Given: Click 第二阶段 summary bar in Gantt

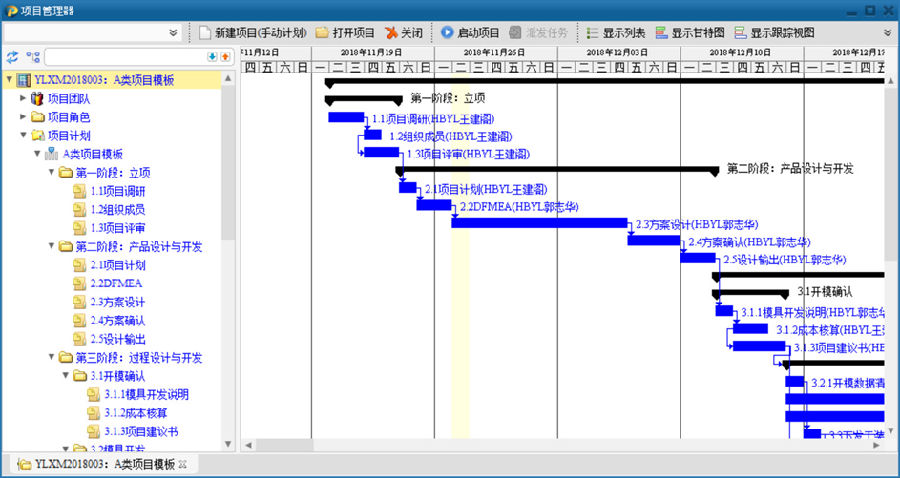Looking at the screenshot, I should (557, 170).
